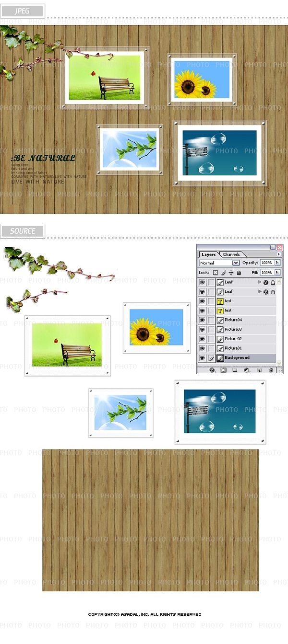Click layers list scroll up arrow

[279, 281]
